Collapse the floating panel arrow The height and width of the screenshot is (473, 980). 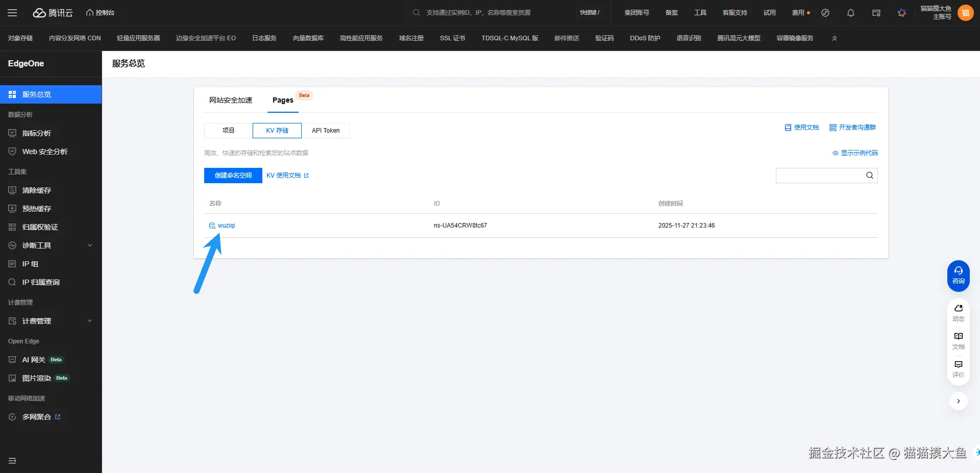point(959,401)
